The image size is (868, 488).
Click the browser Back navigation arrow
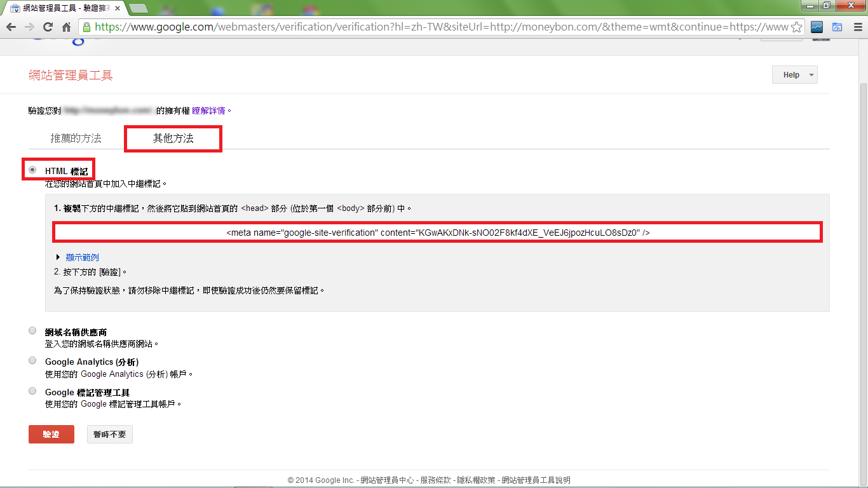click(x=11, y=27)
